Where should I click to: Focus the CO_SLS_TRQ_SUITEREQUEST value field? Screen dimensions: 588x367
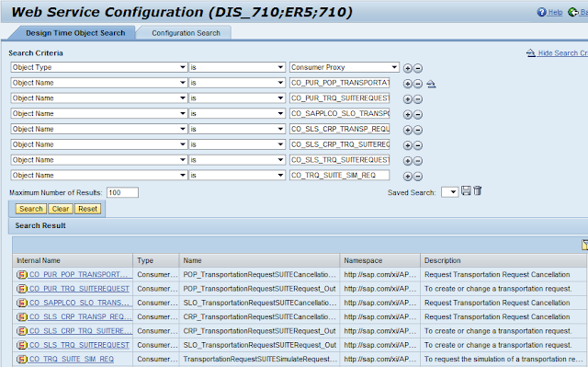(x=339, y=160)
